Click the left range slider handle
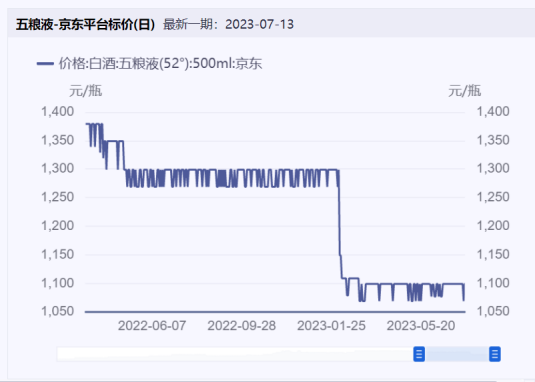This screenshot has height=382, width=535. coord(419,354)
